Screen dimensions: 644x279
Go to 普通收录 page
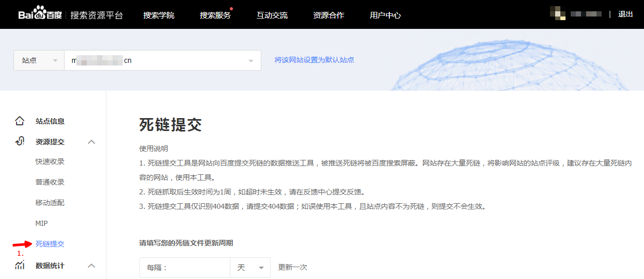[x=50, y=182]
